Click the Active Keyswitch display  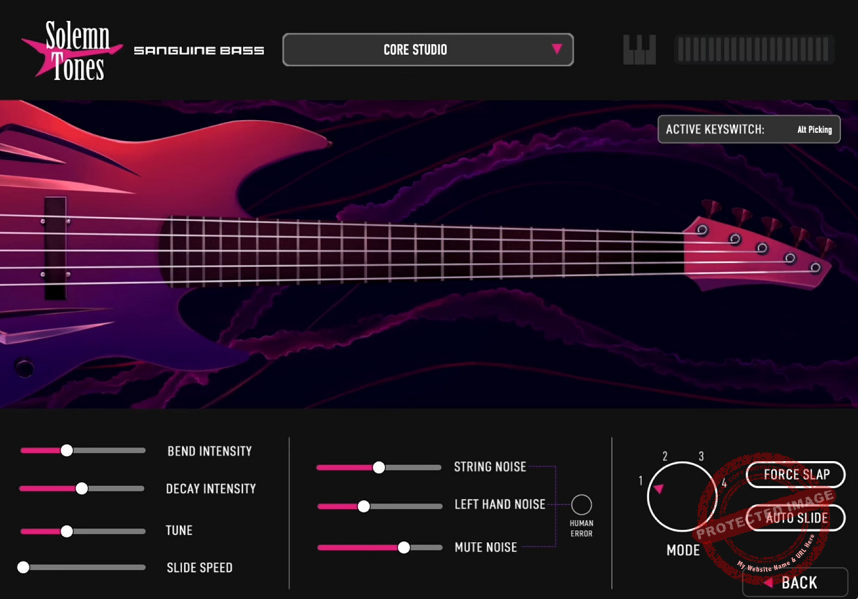[749, 130]
